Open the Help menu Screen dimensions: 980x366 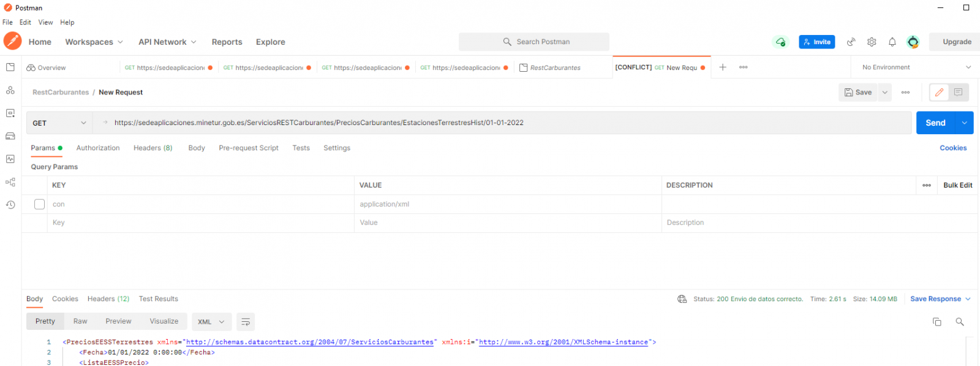point(67,22)
